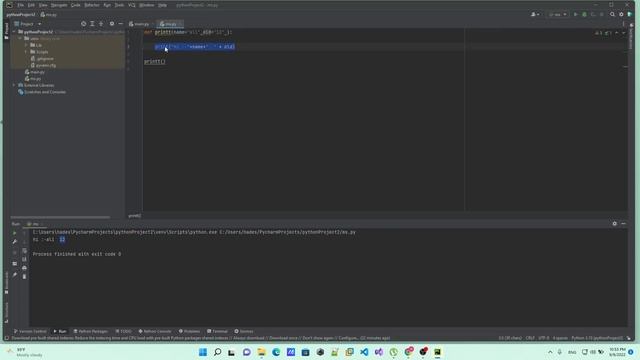Hide the Run panel with minus icon
This screenshot has height=360, width=640.
coord(623,224)
